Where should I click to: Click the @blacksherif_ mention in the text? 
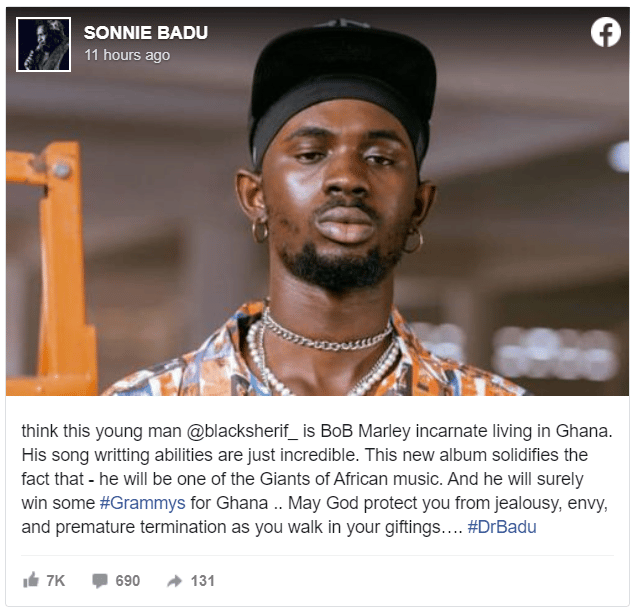[x=242, y=431]
